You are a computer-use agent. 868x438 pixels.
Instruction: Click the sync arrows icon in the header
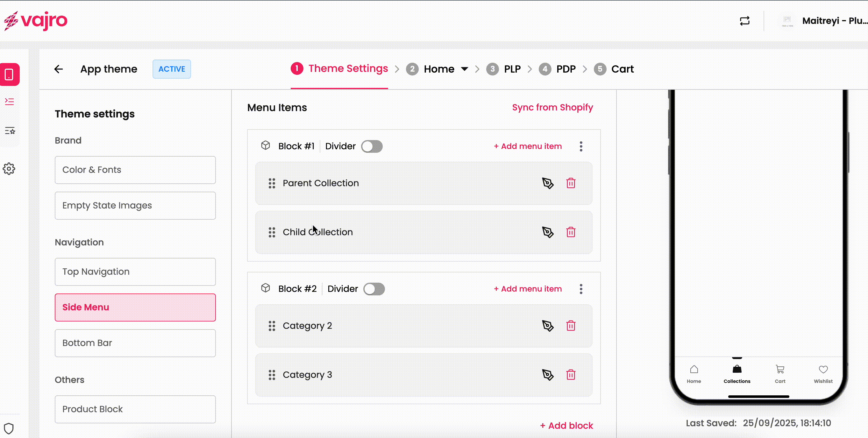pyautogui.click(x=744, y=21)
